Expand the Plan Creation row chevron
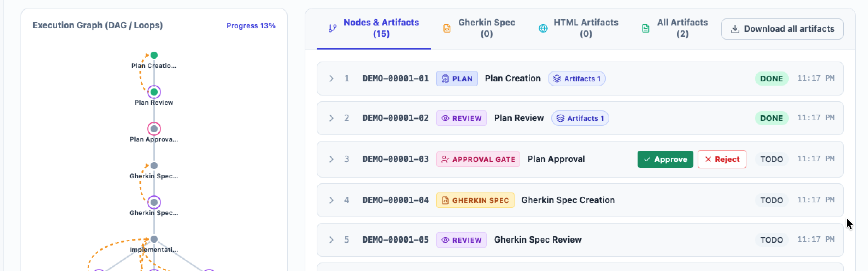 point(331,79)
